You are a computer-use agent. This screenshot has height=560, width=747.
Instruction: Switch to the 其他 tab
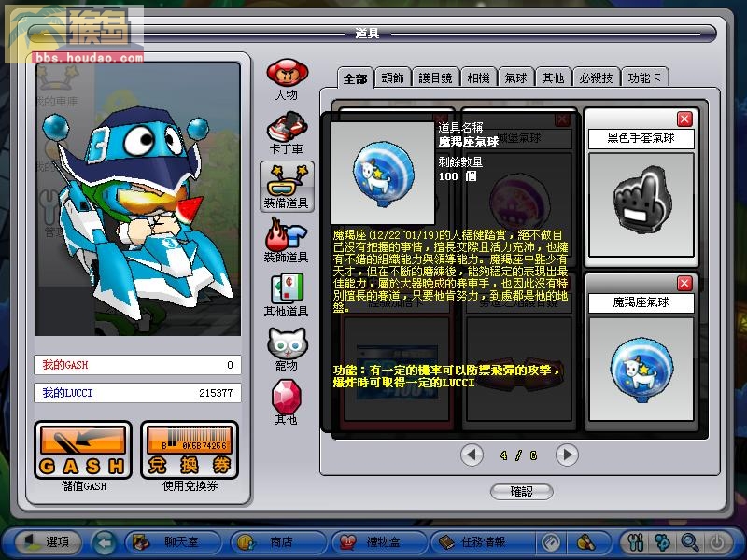(554, 77)
